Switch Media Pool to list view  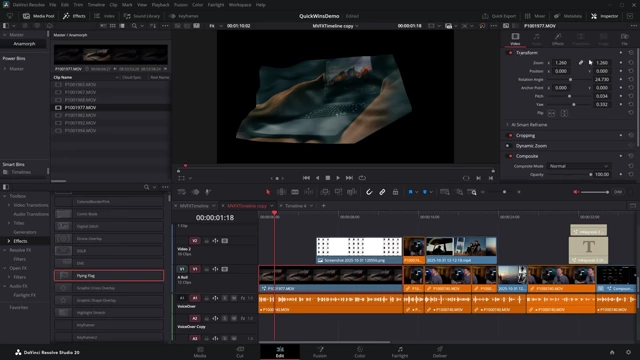122,26
